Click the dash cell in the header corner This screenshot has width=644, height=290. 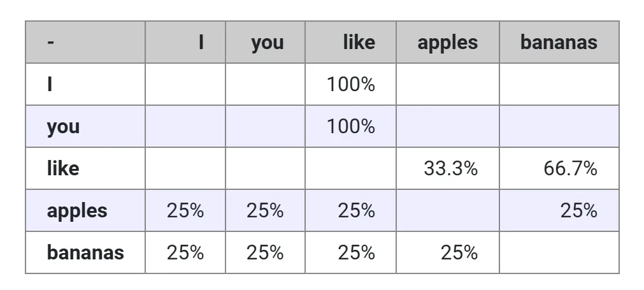tap(50, 43)
